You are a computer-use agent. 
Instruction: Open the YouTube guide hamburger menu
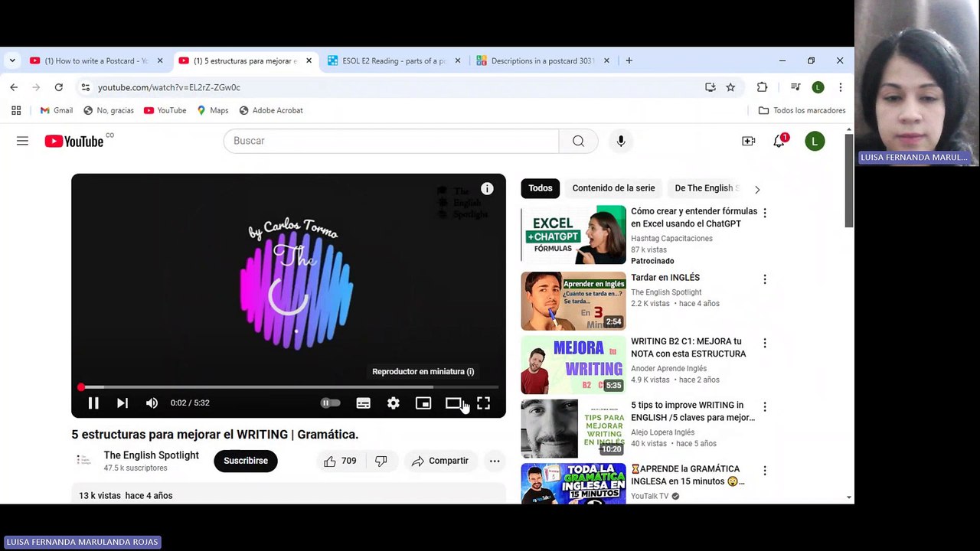coord(22,141)
